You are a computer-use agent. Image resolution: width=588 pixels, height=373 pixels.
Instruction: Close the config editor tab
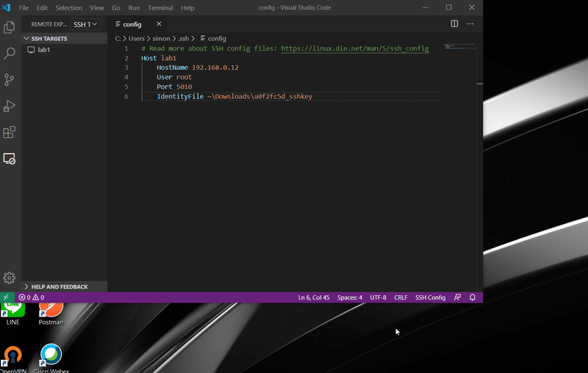[x=159, y=24]
